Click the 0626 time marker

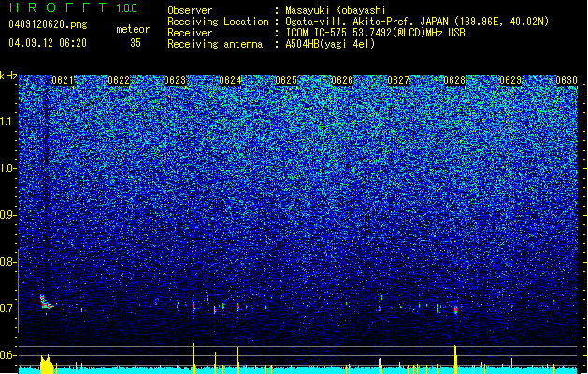point(342,80)
